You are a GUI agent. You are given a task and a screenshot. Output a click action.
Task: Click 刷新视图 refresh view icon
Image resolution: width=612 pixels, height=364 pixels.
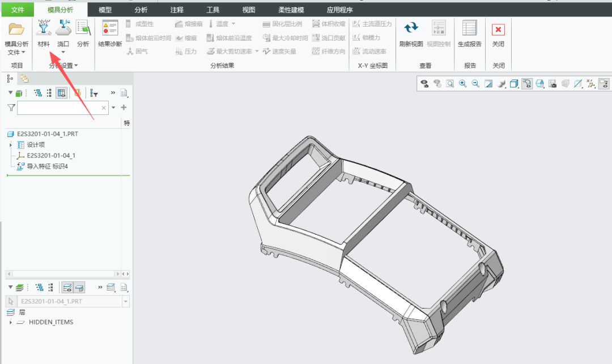point(411,28)
